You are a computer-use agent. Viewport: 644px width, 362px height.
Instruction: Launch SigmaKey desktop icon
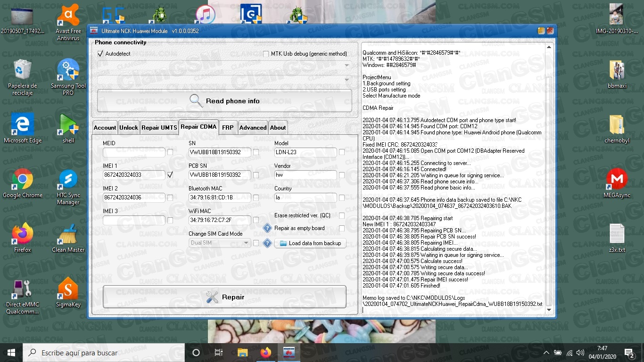68,292
